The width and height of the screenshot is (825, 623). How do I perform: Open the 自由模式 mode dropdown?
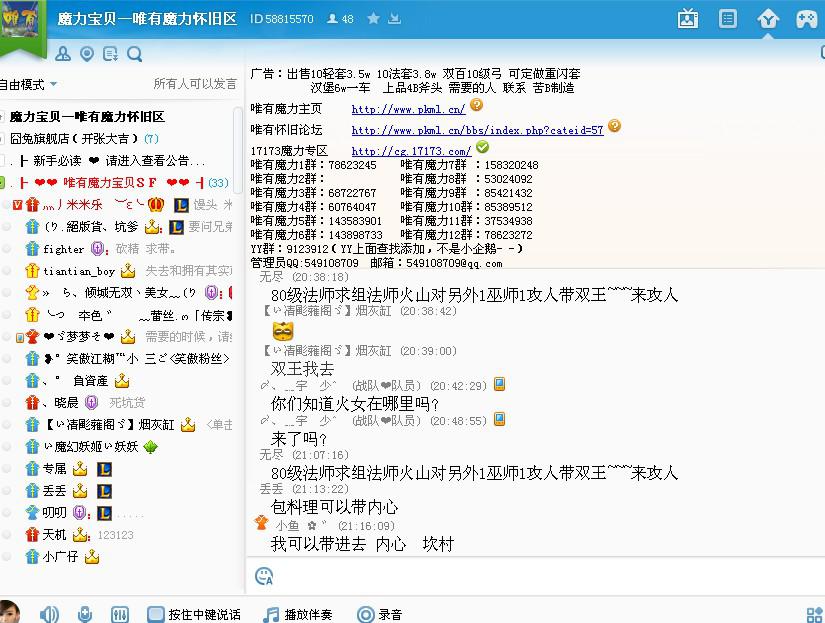tap(28, 84)
